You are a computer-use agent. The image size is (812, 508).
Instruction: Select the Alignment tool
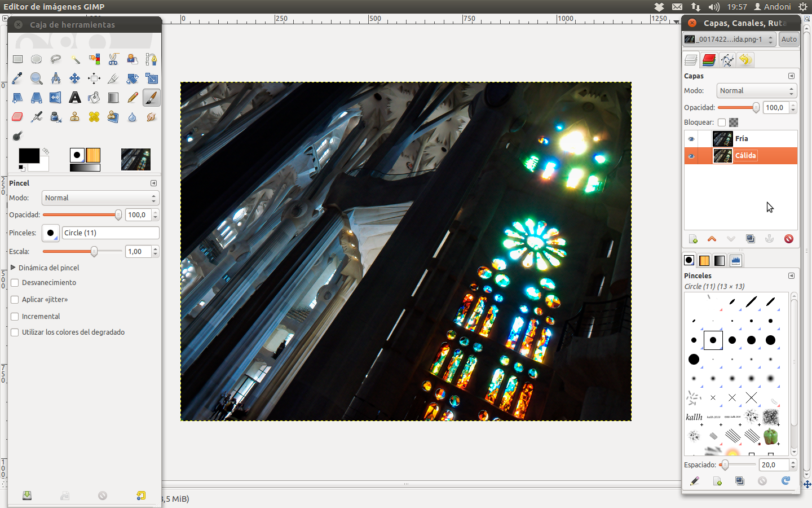click(x=94, y=78)
